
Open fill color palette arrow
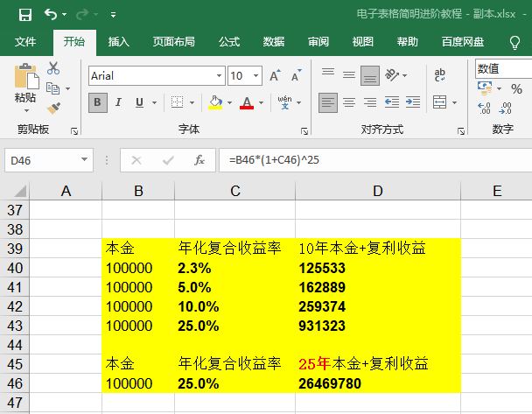click(230, 102)
